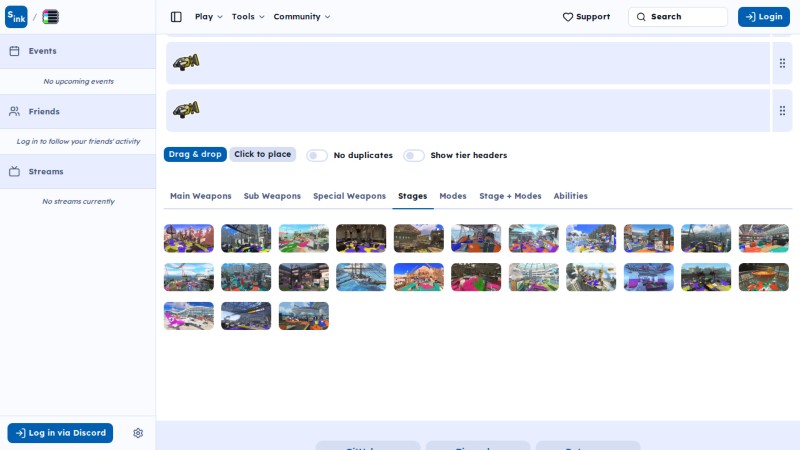Viewport: 800px width, 450px height.
Task: Open the Modes tab
Action: click(453, 196)
